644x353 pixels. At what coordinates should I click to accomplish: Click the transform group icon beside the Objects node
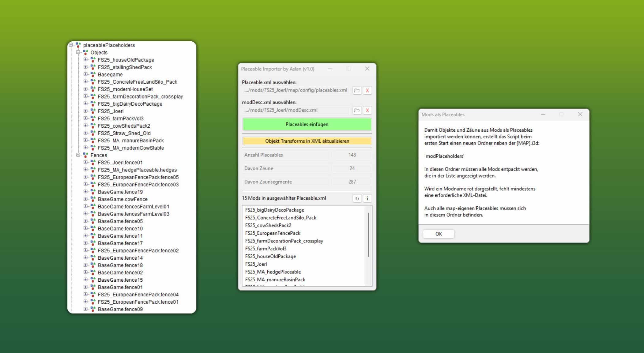(85, 52)
